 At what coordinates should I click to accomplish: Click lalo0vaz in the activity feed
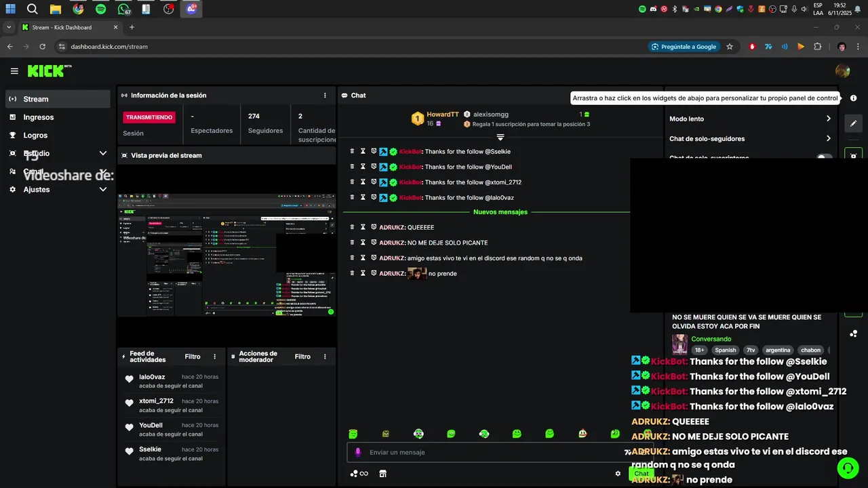(x=152, y=377)
